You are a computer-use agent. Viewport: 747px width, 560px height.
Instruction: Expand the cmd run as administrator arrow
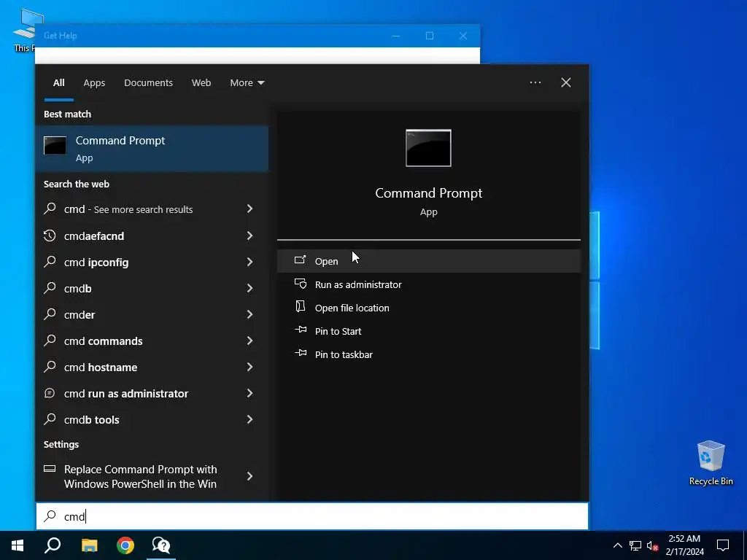(249, 393)
